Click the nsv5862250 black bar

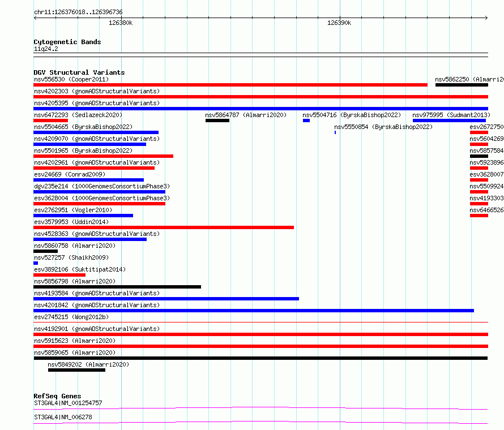coord(462,85)
